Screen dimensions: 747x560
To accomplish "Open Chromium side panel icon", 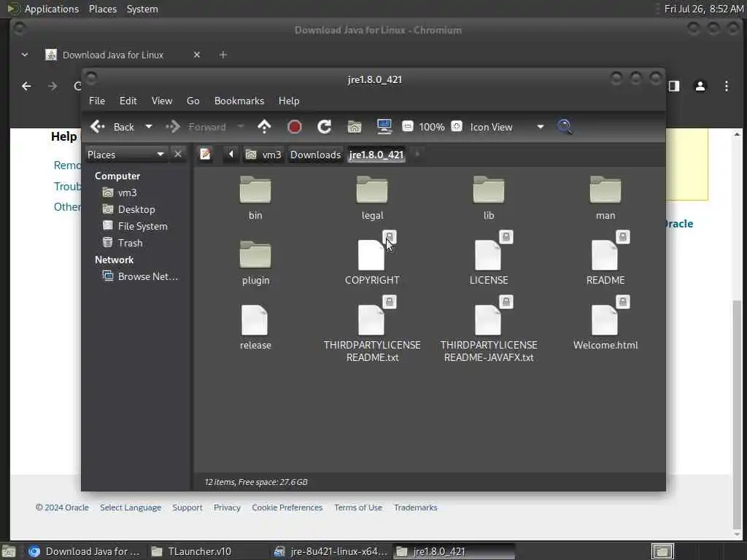I will pyautogui.click(x=674, y=86).
